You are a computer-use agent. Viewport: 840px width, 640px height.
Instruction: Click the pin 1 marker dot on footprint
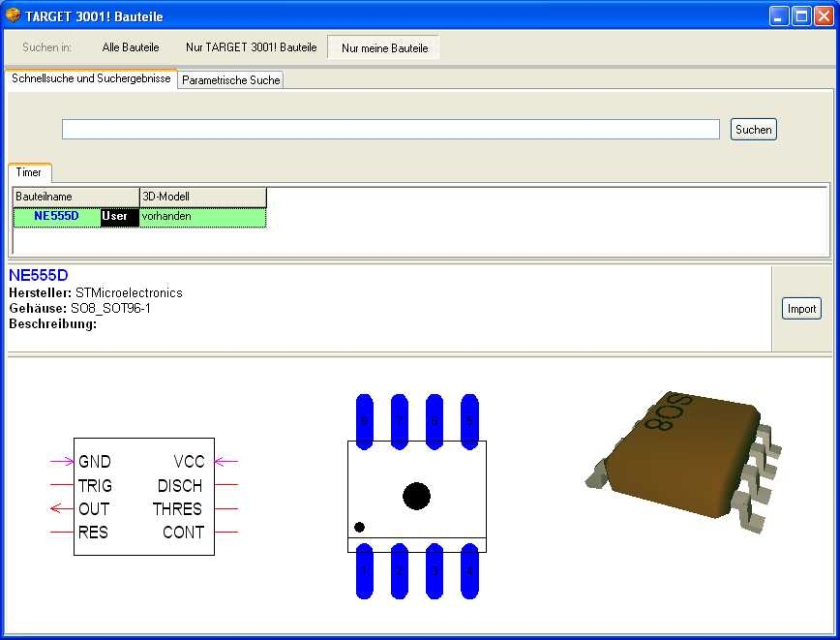359,528
